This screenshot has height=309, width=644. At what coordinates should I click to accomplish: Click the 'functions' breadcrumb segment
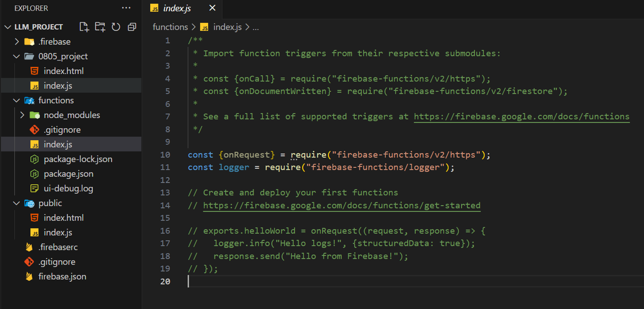170,27
